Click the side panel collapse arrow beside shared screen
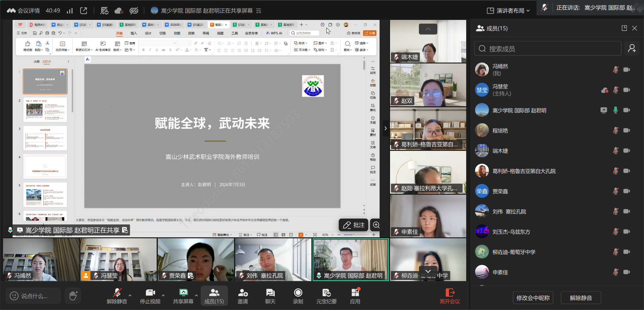This screenshot has height=310, width=644. point(385,128)
